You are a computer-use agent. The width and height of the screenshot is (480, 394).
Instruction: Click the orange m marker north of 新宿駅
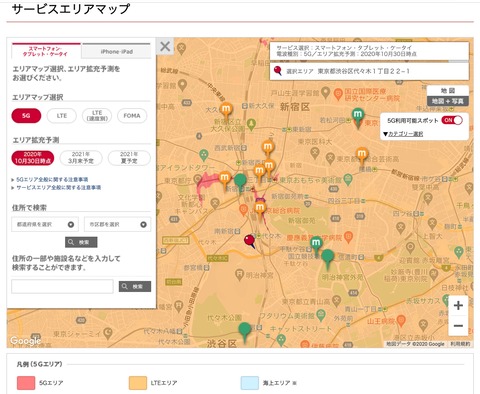pyautogui.click(x=268, y=148)
